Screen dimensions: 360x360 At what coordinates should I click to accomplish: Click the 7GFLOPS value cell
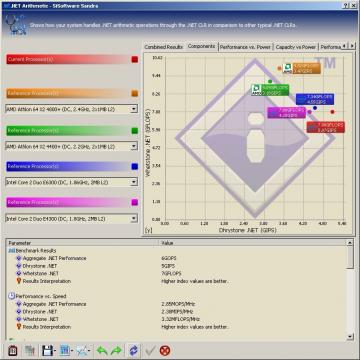[171, 274]
